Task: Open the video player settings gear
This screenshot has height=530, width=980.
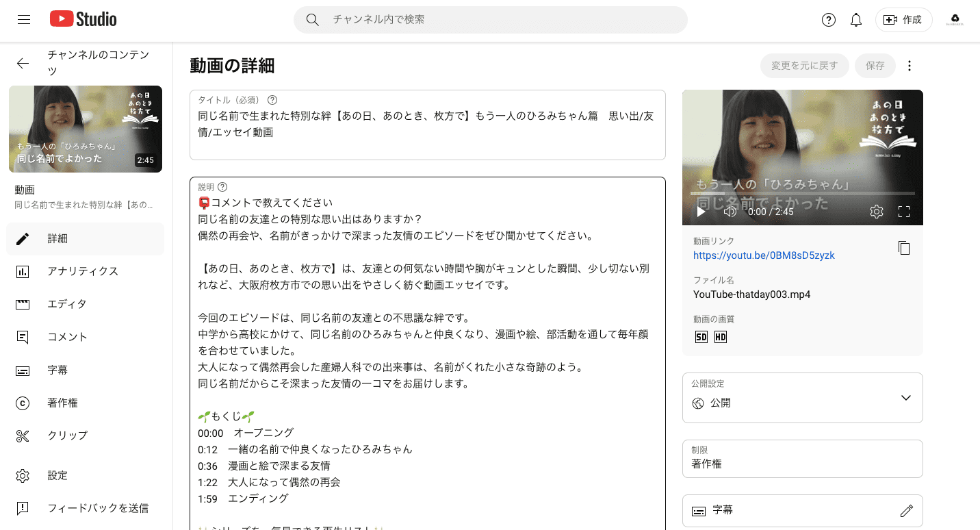Action: click(x=877, y=212)
